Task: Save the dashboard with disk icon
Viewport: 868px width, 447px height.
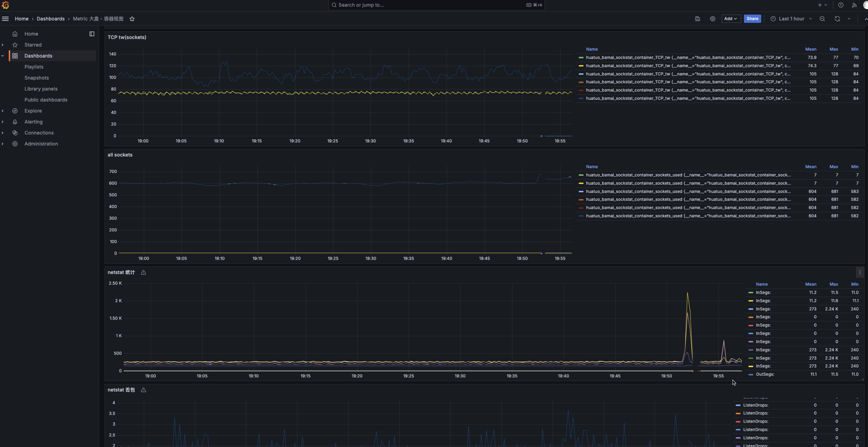Action: pos(697,19)
